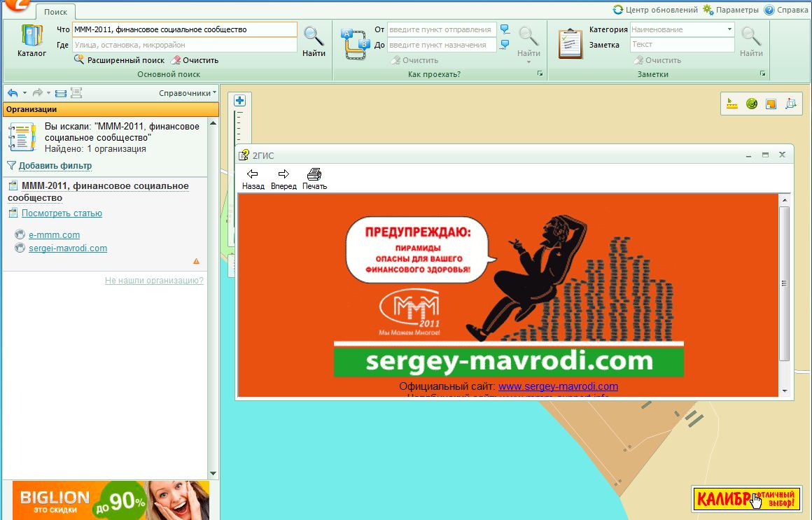
Task: Click the Посмотреть статью link
Action: 62,213
